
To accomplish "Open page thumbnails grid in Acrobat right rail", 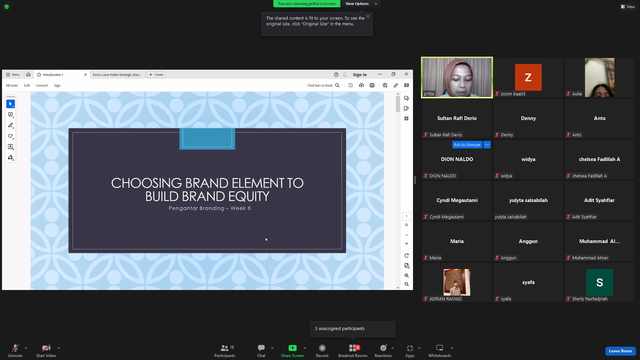I will point(406,118).
